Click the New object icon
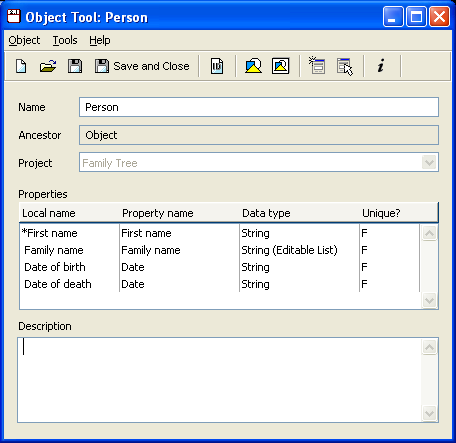The height and width of the screenshot is (443, 456). 21,66
